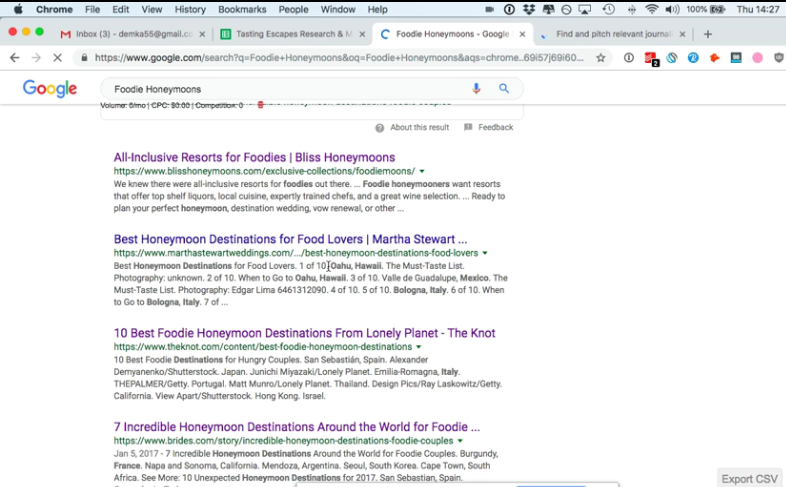Open the View menu
The height and width of the screenshot is (487, 786).
(x=151, y=9)
